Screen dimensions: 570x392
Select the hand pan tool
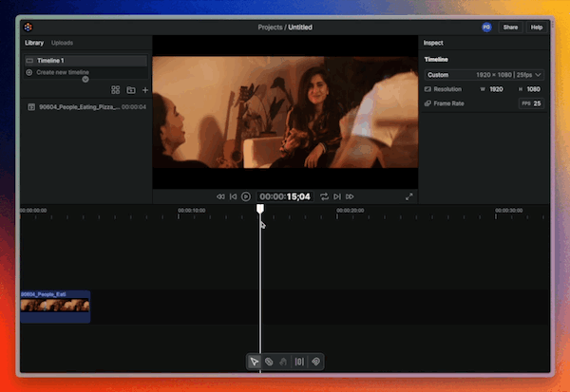coord(283,362)
